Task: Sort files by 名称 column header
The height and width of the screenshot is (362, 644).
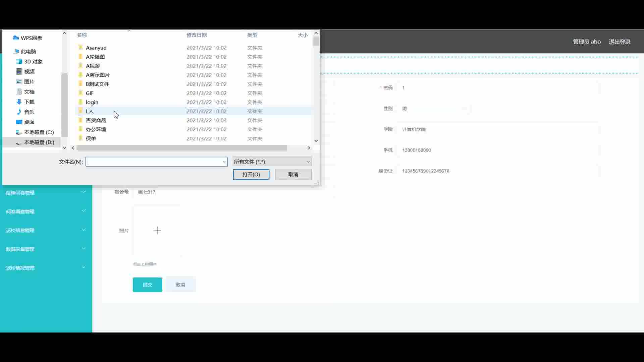Action: (82, 35)
